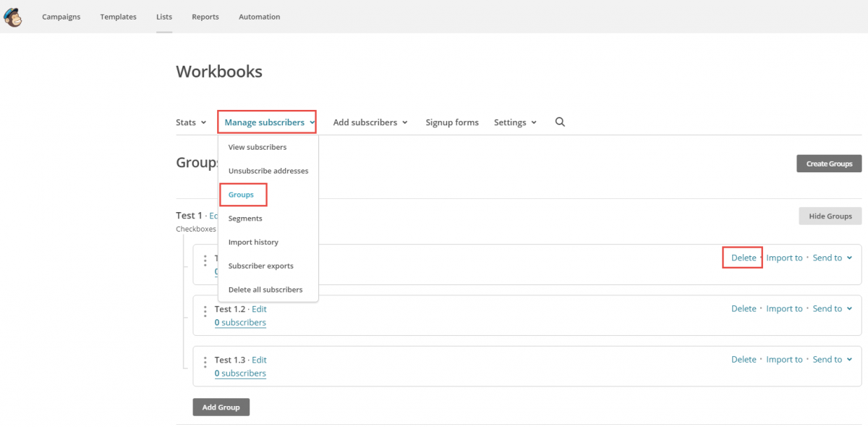868x427 pixels.
Task: Select Groups in the dropdown menu
Action: tap(241, 195)
